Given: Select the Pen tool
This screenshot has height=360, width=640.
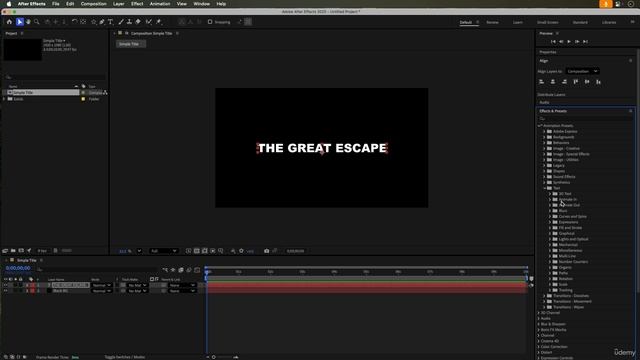Looking at the screenshot, I should point(102,22).
